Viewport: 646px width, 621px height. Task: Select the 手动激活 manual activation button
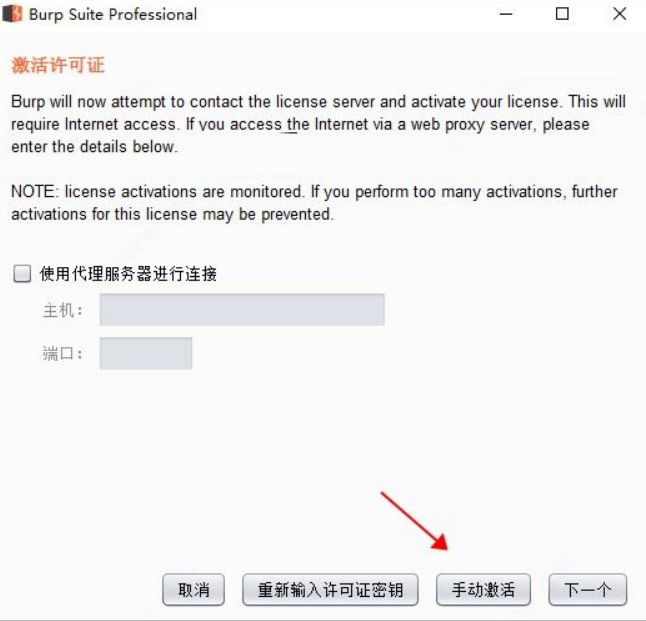pos(483,590)
